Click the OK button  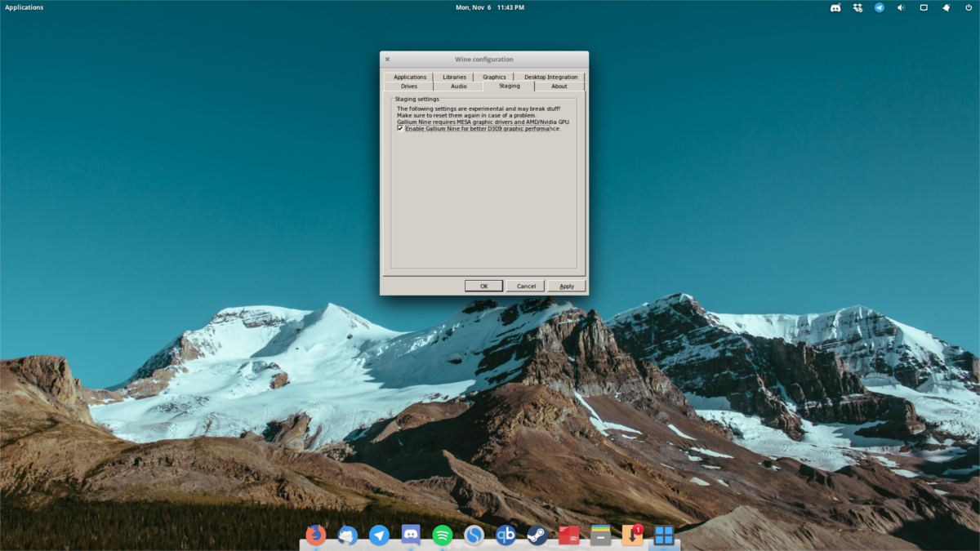coord(483,286)
